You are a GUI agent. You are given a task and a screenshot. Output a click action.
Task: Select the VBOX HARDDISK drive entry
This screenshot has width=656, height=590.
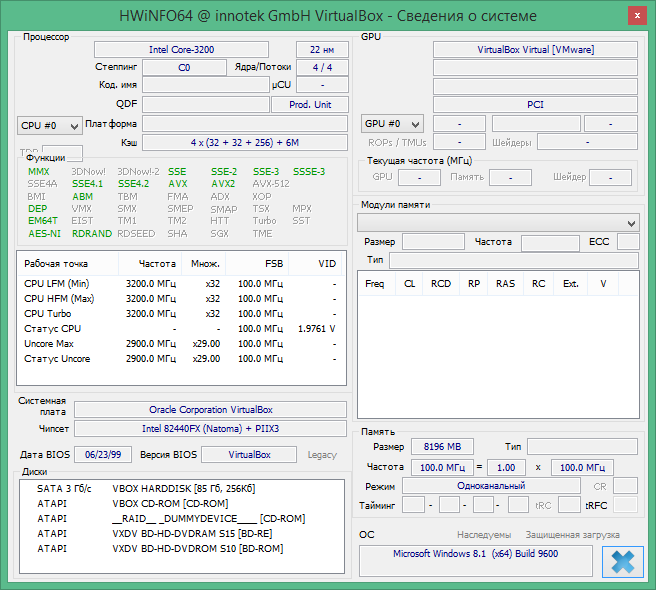pyautogui.click(x=183, y=489)
